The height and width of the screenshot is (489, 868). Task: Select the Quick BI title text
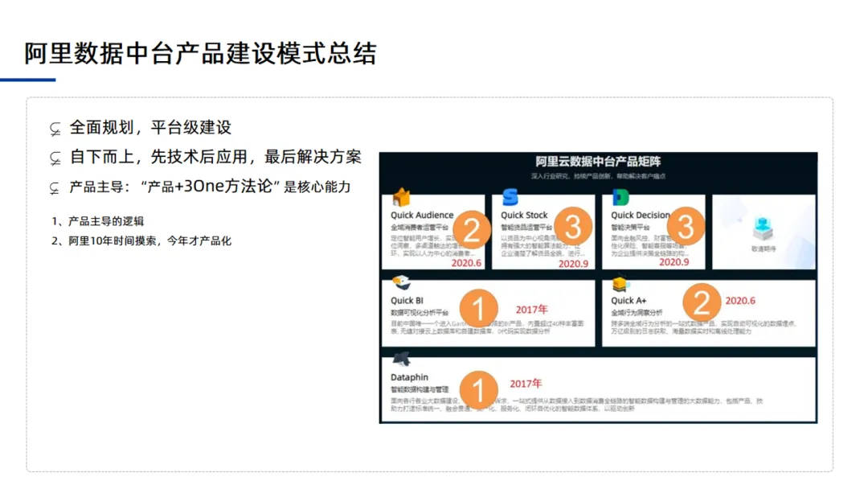click(x=407, y=300)
